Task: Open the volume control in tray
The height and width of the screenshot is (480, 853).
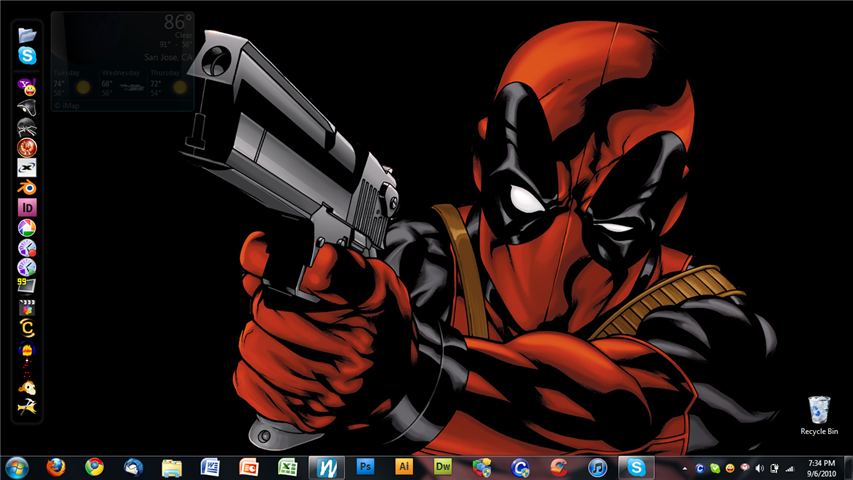Action: [x=760, y=469]
